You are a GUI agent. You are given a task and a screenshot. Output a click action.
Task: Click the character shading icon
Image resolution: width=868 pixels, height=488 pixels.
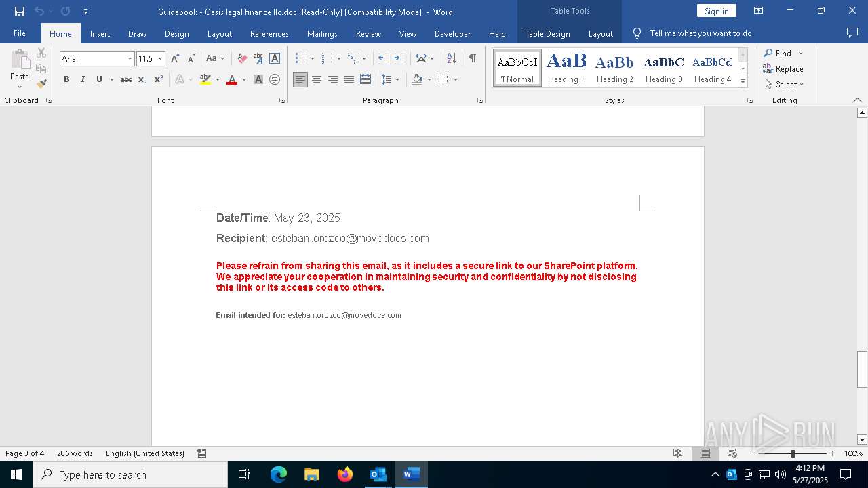[x=258, y=79]
